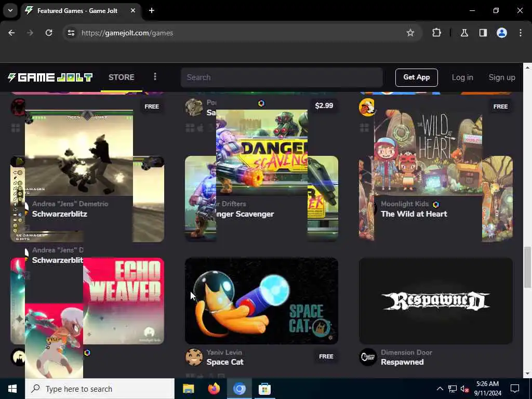Click the browser forward arrow
The height and width of the screenshot is (399, 532).
pos(30,33)
